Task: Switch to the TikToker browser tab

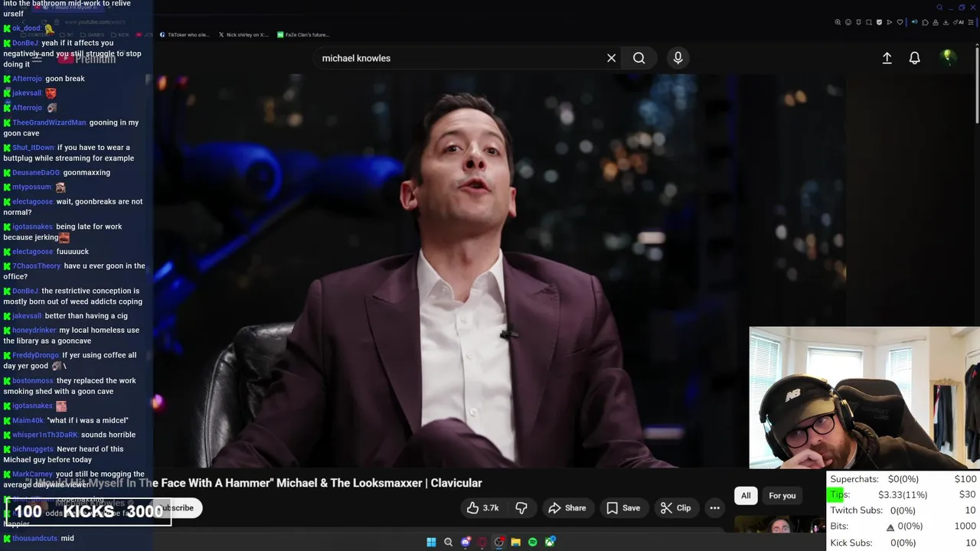Action: [184, 34]
